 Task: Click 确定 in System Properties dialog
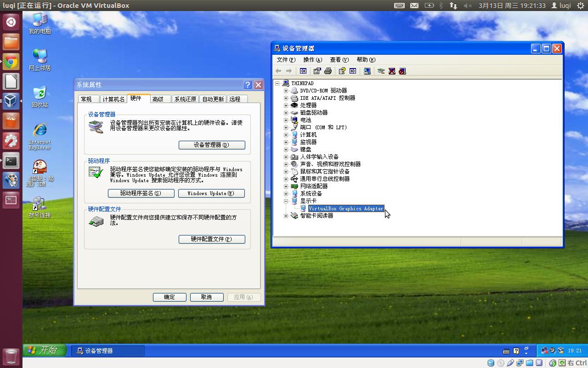click(x=170, y=297)
